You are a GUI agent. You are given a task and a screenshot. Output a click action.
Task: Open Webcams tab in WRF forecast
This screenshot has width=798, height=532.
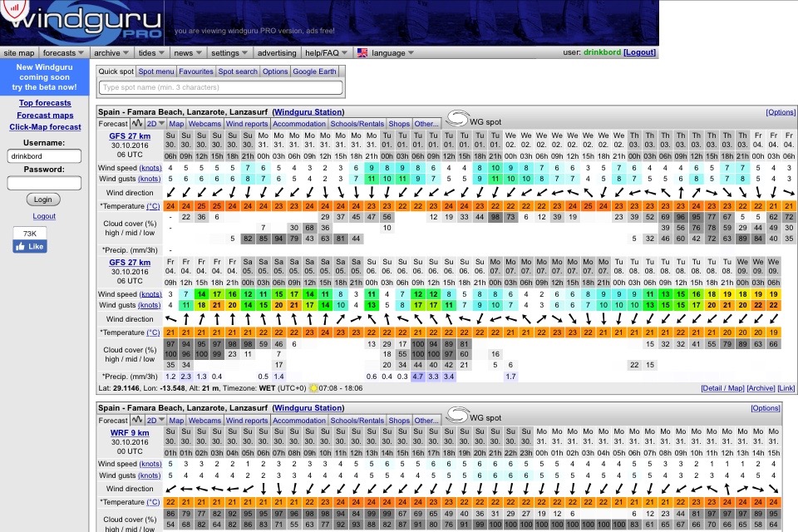(204, 421)
